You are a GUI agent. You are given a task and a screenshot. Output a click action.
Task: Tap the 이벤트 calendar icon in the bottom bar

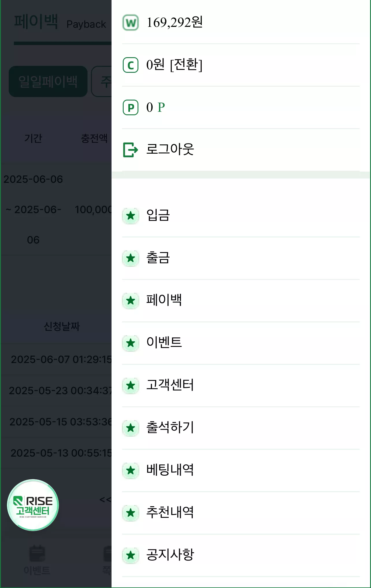pos(37,554)
